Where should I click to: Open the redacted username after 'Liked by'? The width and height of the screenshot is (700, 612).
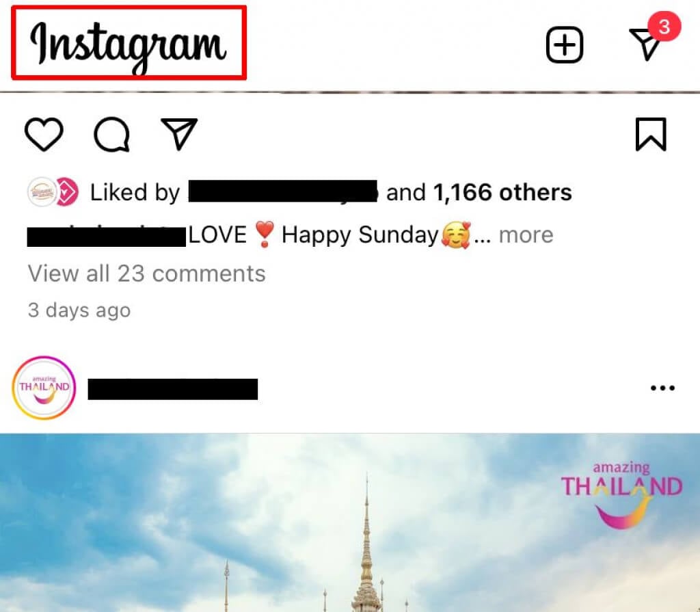click(282, 193)
